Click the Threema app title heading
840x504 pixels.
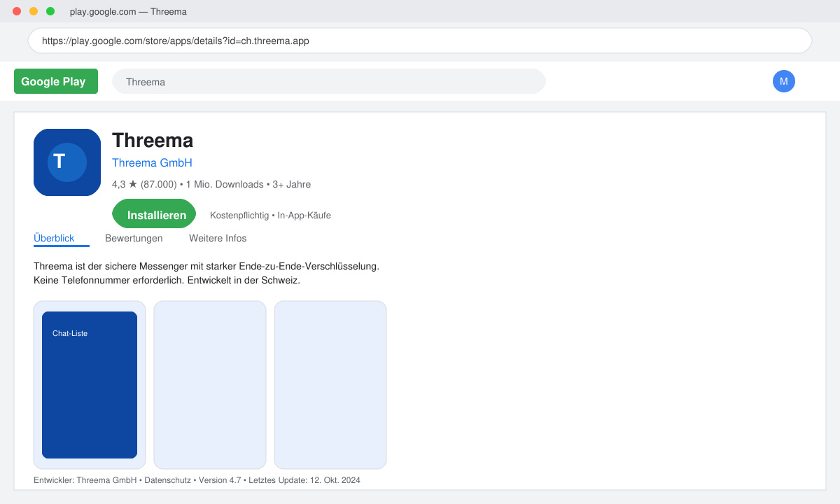[153, 140]
